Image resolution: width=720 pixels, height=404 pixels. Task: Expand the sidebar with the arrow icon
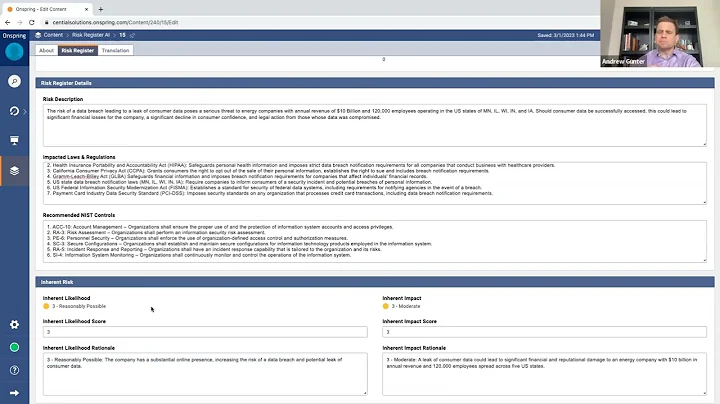14,393
